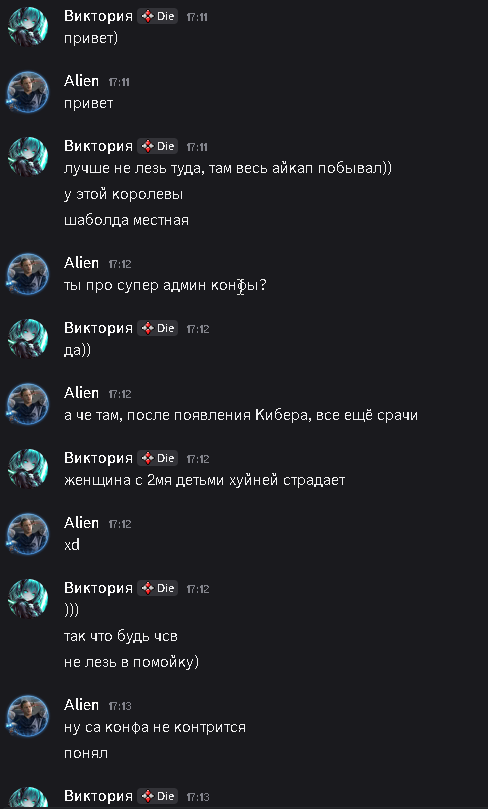Click the Die server tag on the привет) message

coord(158,17)
